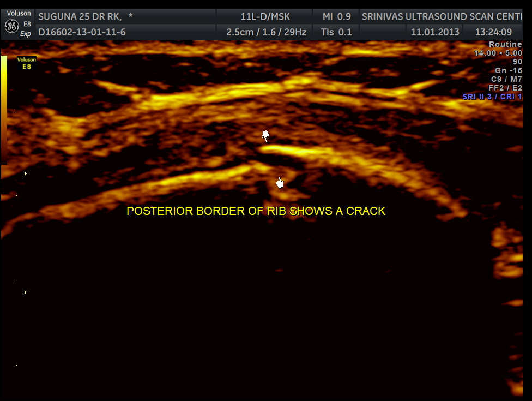Select the TIs 0.1 indicator
Screen dimensions: 532x401
tap(336, 32)
